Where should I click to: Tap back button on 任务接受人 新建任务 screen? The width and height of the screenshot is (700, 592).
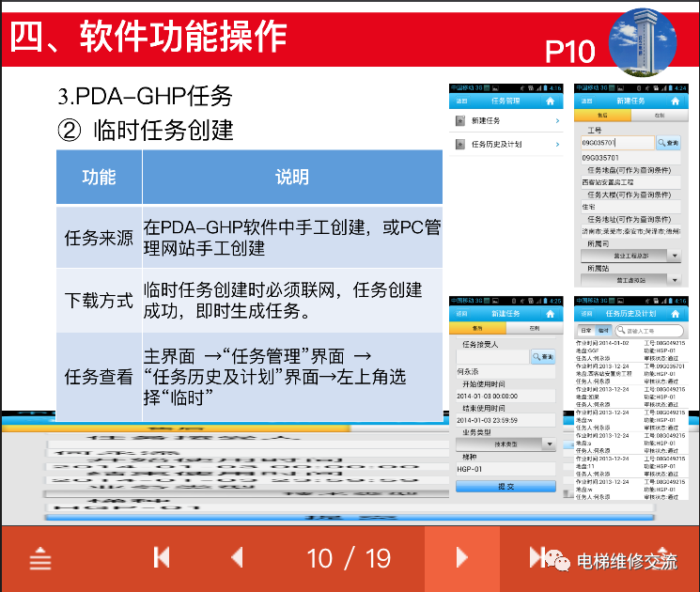pyautogui.click(x=461, y=314)
